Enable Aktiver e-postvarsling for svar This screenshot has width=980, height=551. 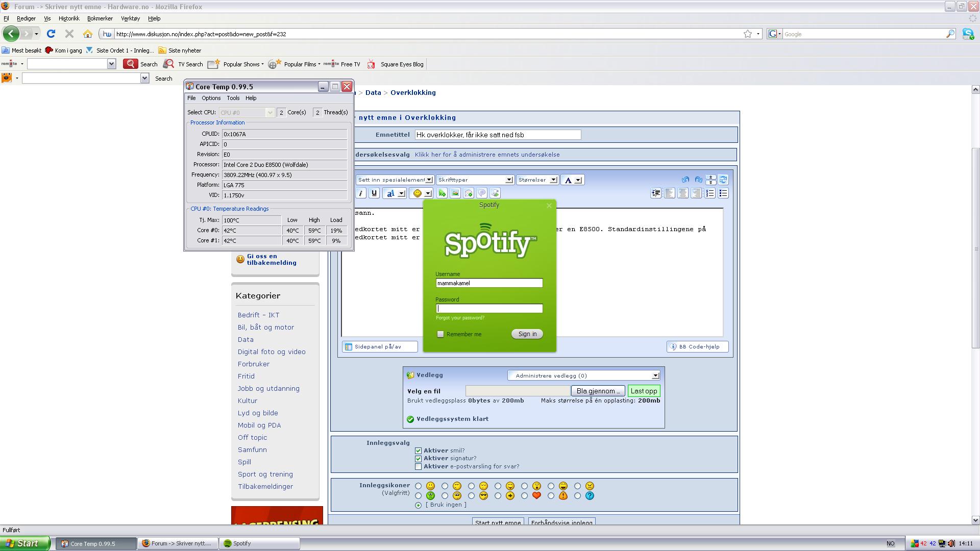[x=418, y=466]
